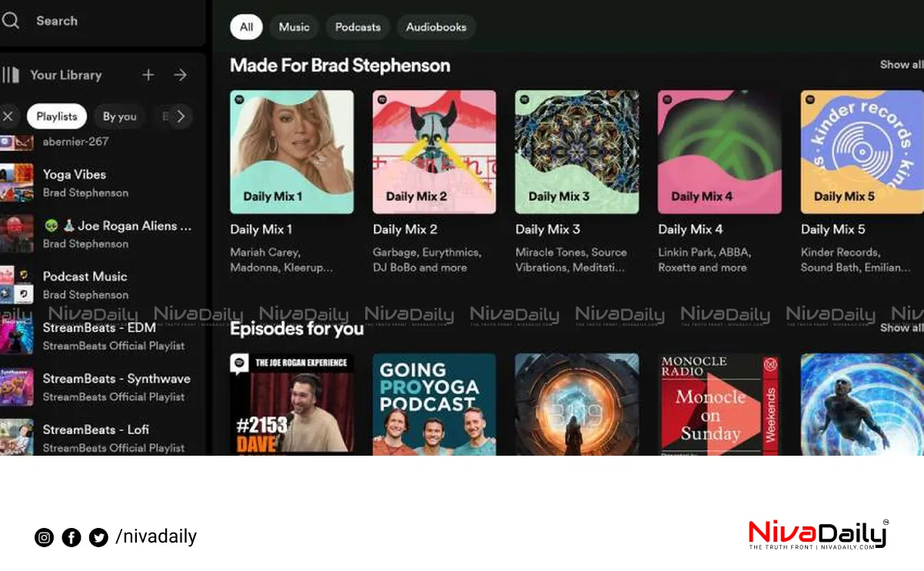Click the Instagram icon in footer
The width and height of the screenshot is (924, 571).
tap(45, 537)
